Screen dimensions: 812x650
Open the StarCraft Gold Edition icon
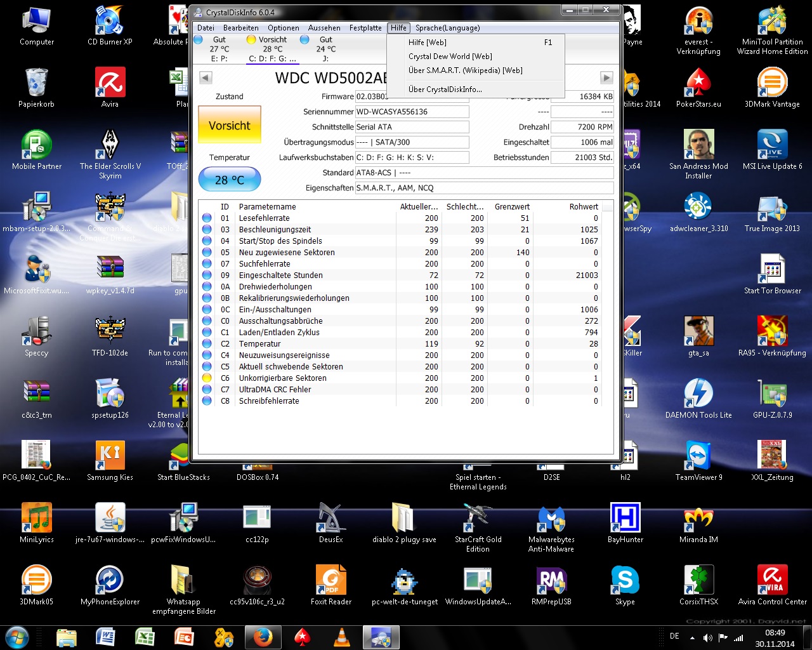478,527
